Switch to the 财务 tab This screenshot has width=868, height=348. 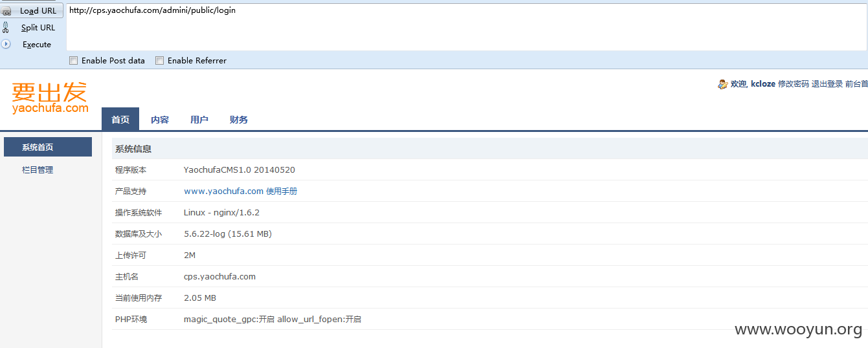[x=239, y=119]
